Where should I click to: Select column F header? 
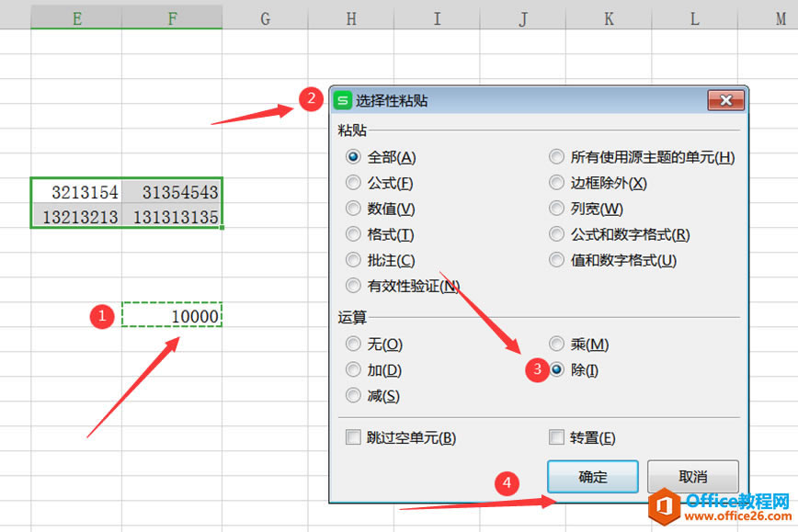pos(172,18)
